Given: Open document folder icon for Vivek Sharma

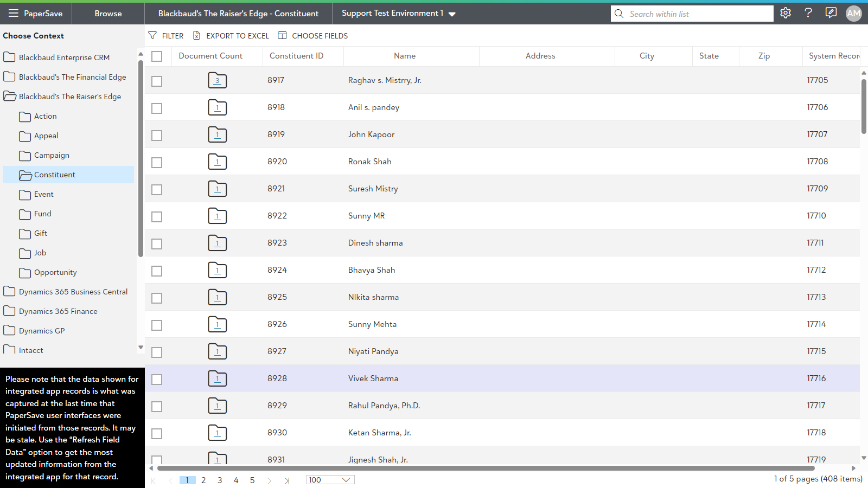Looking at the screenshot, I should (x=218, y=378).
